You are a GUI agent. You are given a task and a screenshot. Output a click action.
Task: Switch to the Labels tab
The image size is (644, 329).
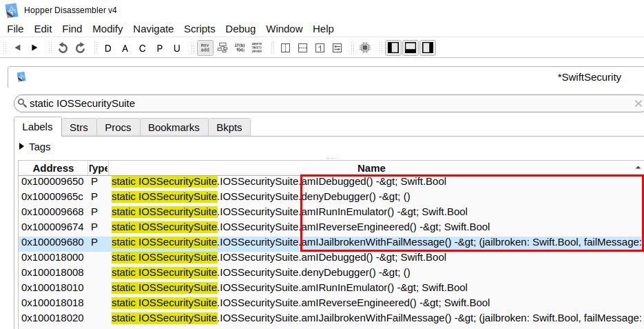click(38, 127)
